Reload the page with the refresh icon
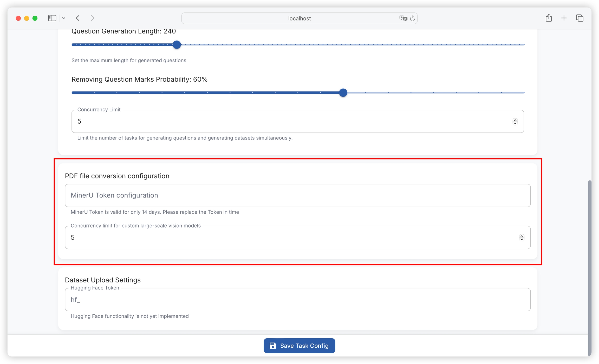The height and width of the screenshot is (364, 599). click(412, 18)
